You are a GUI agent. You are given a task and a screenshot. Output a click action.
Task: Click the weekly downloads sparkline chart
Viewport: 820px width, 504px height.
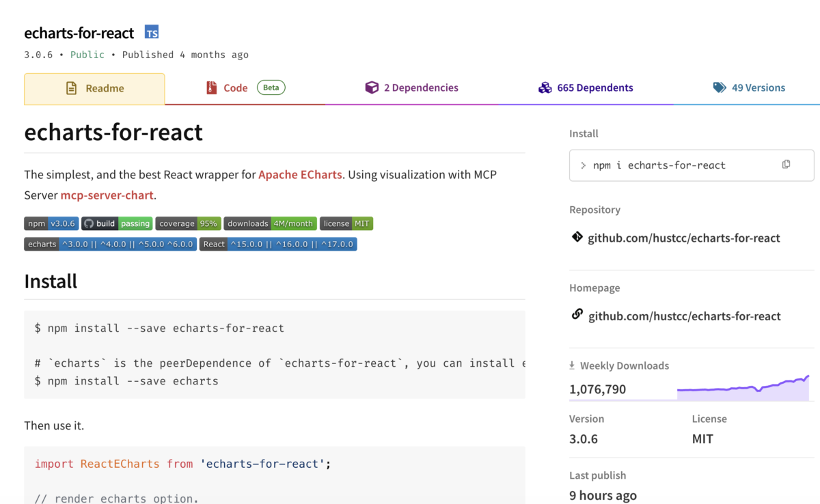click(x=743, y=388)
